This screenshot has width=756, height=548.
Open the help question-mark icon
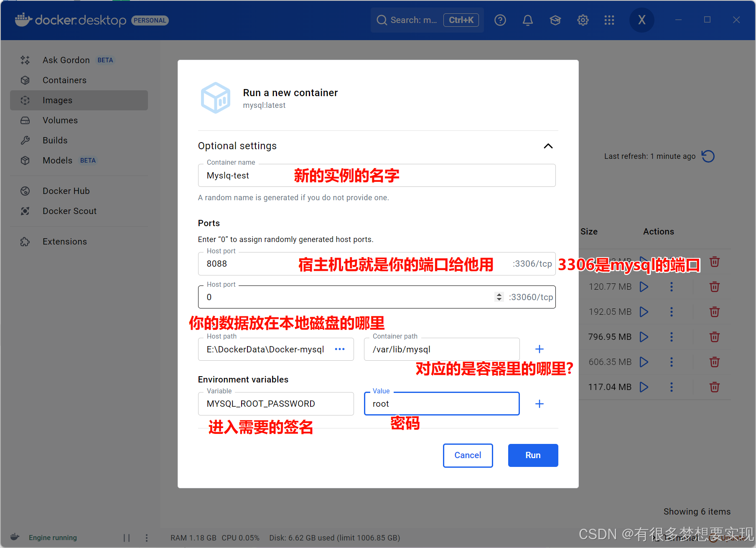pyautogui.click(x=500, y=20)
